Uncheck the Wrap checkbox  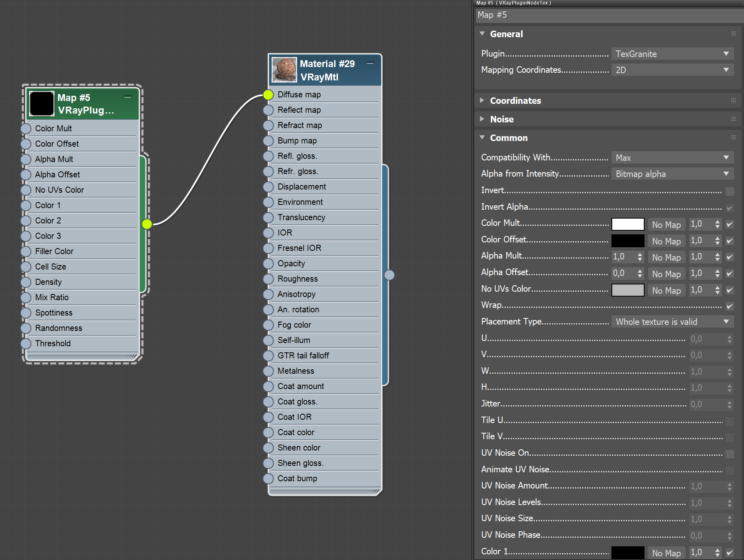coord(730,306)
